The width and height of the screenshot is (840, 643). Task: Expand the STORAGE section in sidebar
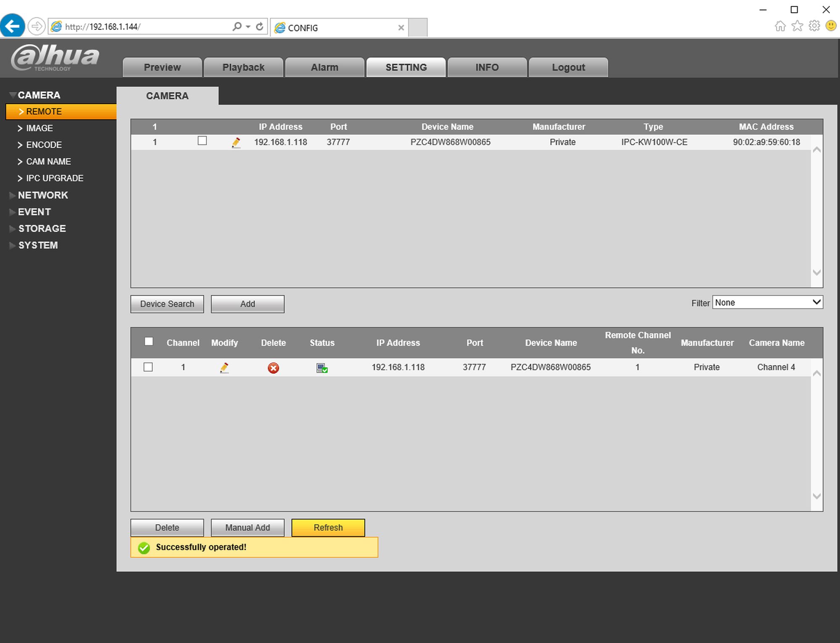42,228
